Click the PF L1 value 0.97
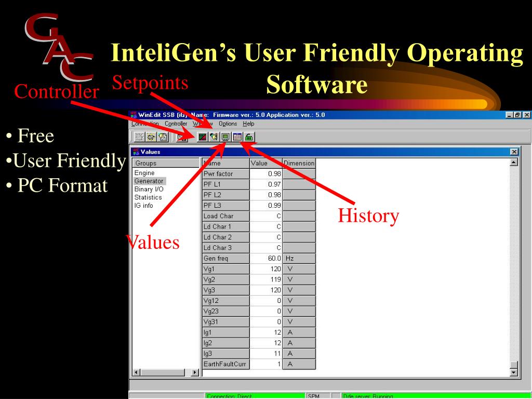This screenshot has height=399, width=532. [x=266, y=184]
